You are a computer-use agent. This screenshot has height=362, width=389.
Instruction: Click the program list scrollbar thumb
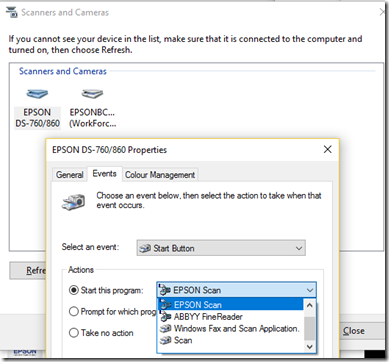coord(310,328)
